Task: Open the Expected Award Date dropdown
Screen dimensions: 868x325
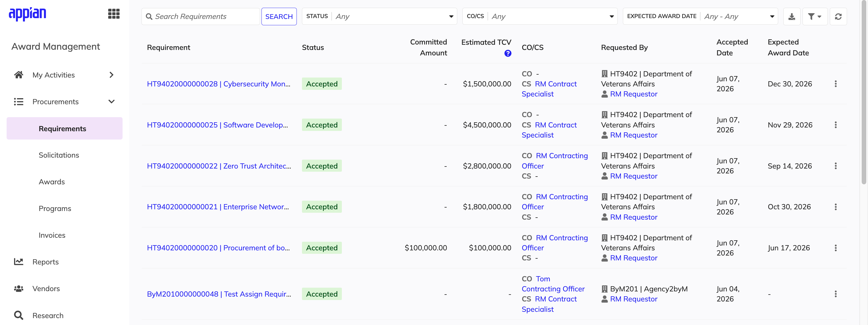Action: tap(700, 17)
